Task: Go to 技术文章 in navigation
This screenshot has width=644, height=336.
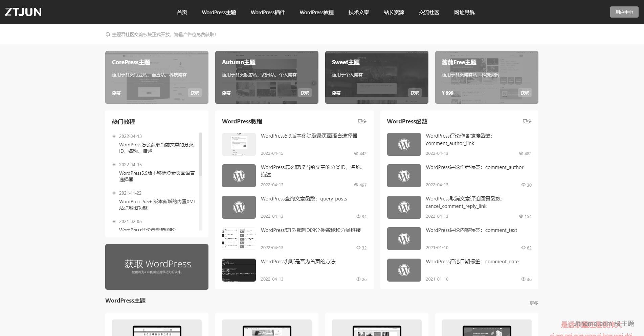Action: point(359,12)
